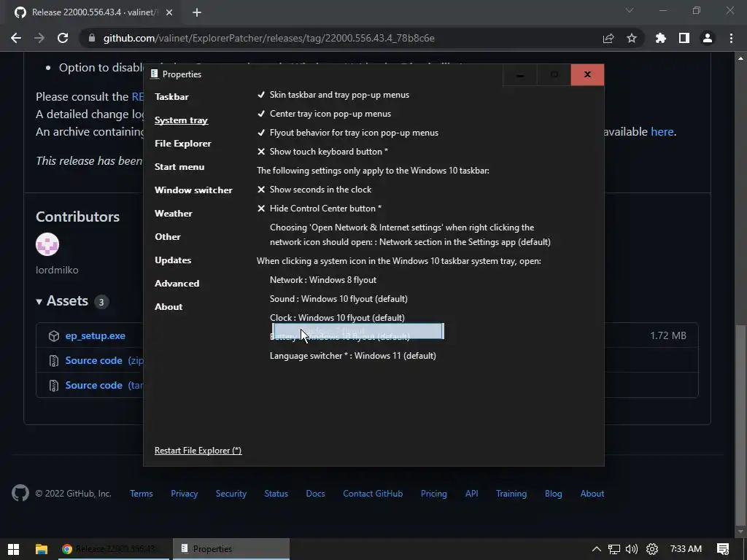This screenshot has width=747, height=560.
Task: Open footer Training link
Action: click(511, 494)
